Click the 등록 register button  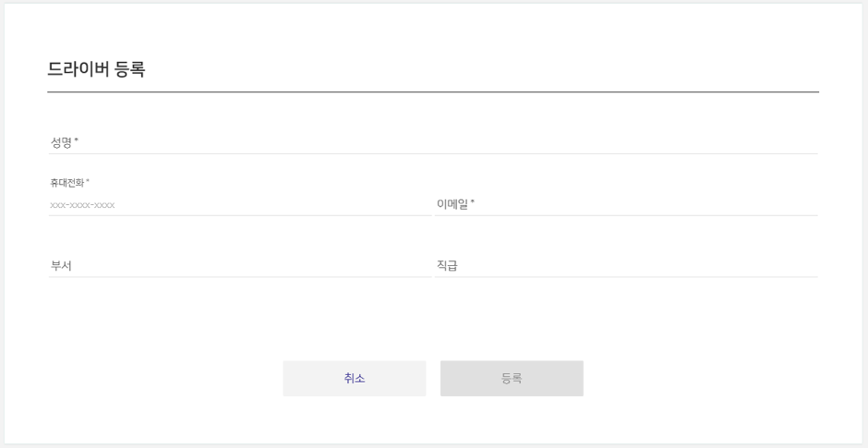(x=512, y=378)
